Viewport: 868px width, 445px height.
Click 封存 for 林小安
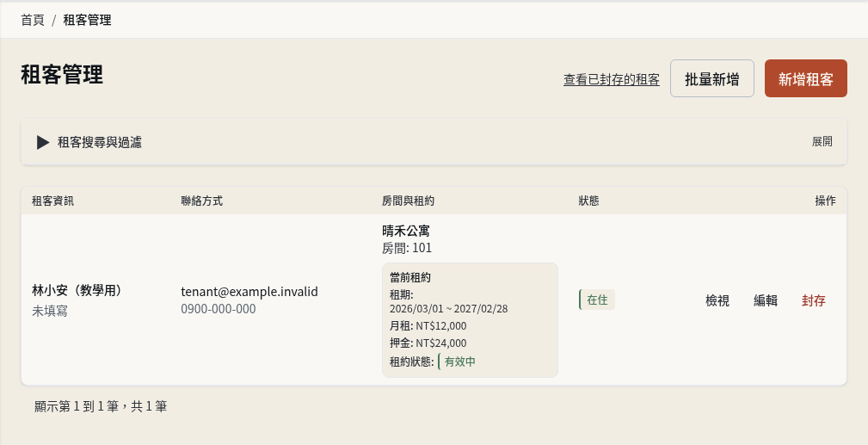(x=814, y=300)
